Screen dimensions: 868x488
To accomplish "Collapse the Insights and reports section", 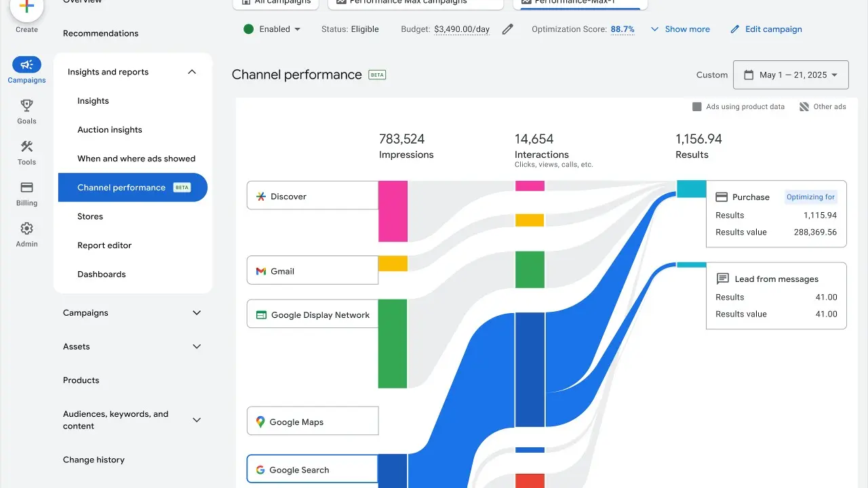I will click(192, 71).
